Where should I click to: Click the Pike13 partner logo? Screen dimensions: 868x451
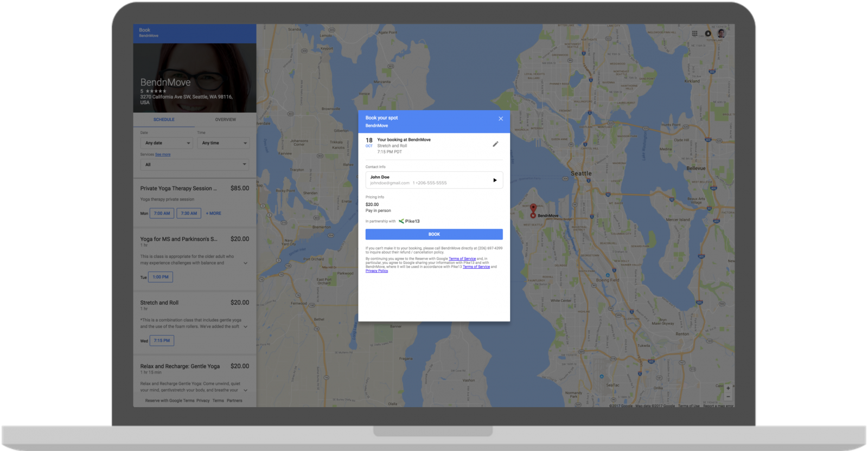pyautogui.click(x=409, y=221)
